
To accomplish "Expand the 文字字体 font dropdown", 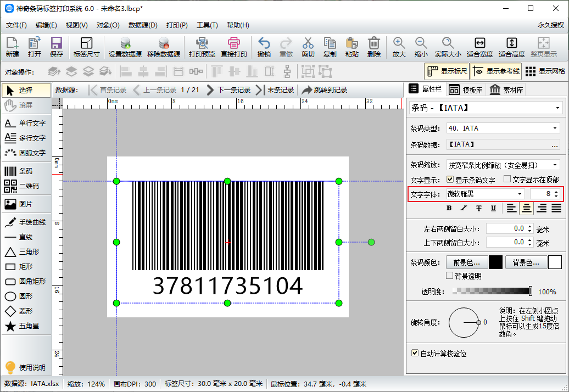I will [484, 194].
